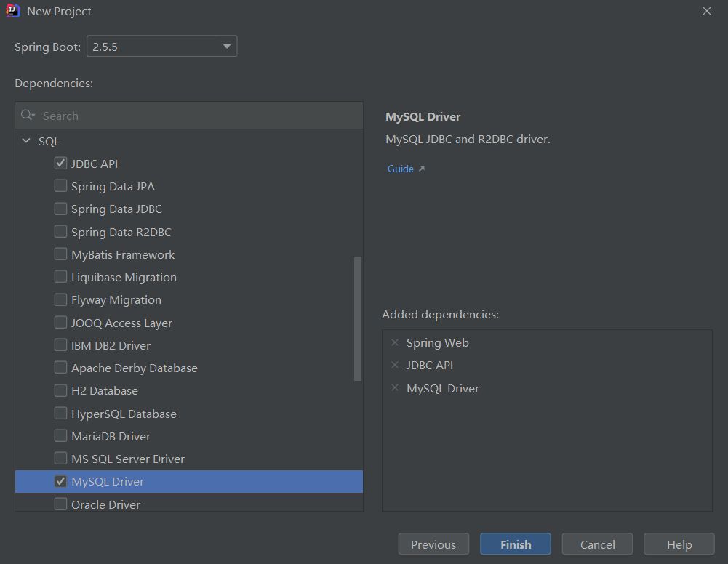Uncheck the JDBC API checkbox
The width and height of the screenshot is (728, 564).
point(60,164)
